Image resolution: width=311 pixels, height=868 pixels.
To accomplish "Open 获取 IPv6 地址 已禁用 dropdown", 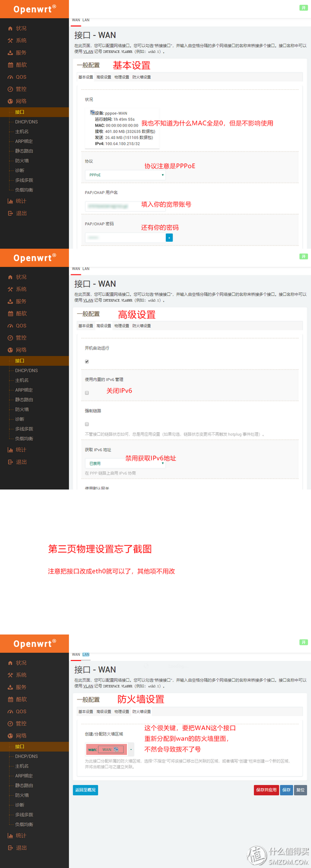I will [125, 463].
